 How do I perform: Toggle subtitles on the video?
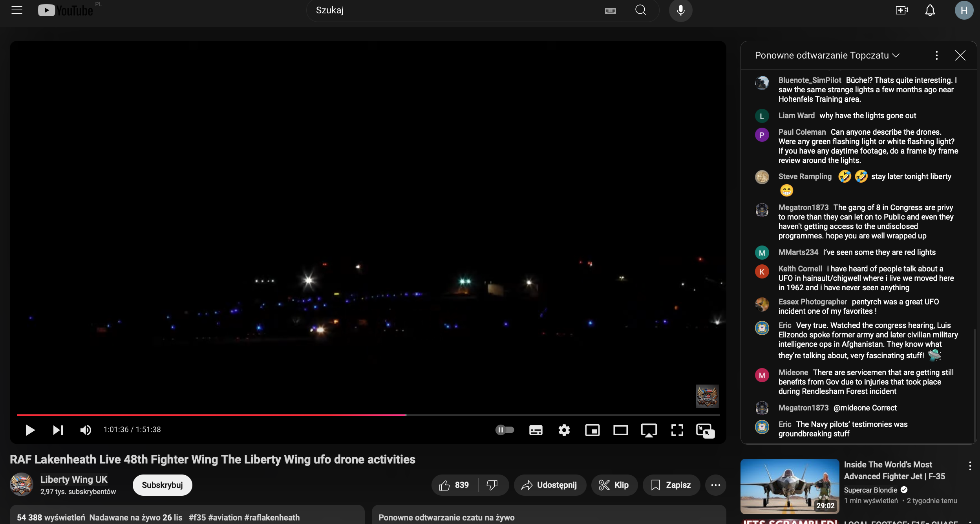536,430
